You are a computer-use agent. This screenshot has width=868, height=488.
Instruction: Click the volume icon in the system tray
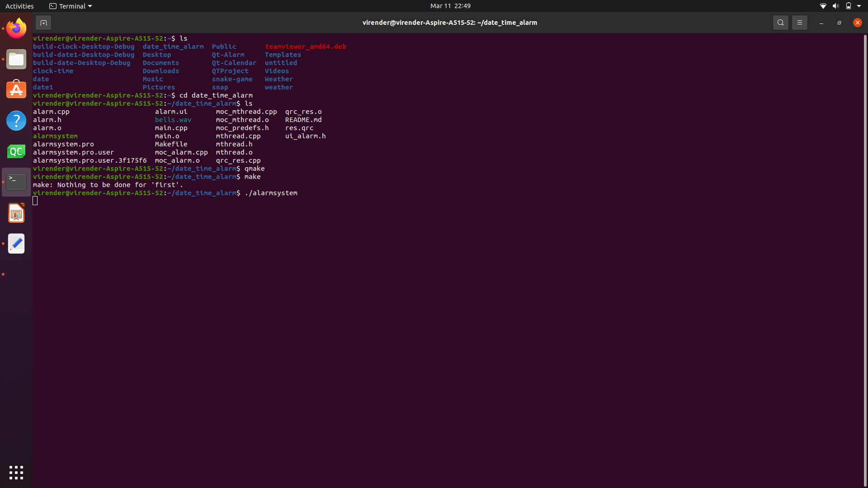(x=835, y=6)
